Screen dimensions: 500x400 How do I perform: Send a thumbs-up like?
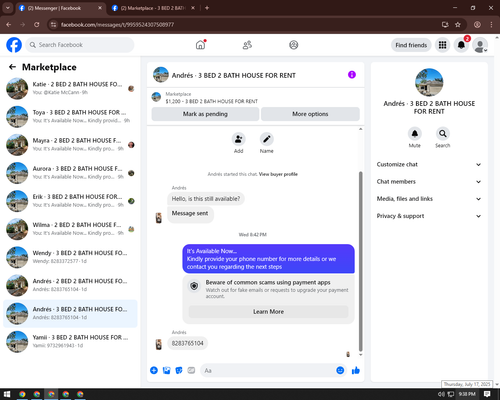(356, 370)
